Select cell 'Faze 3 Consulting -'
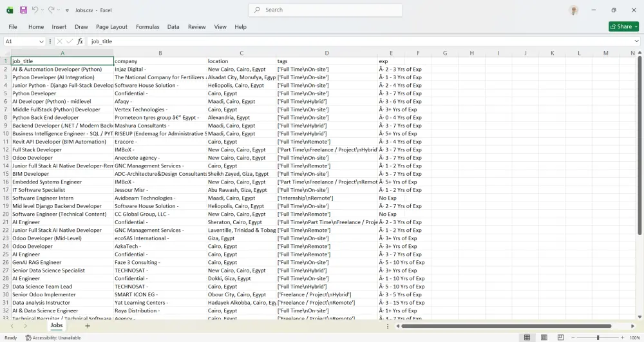 click(160, 262)
